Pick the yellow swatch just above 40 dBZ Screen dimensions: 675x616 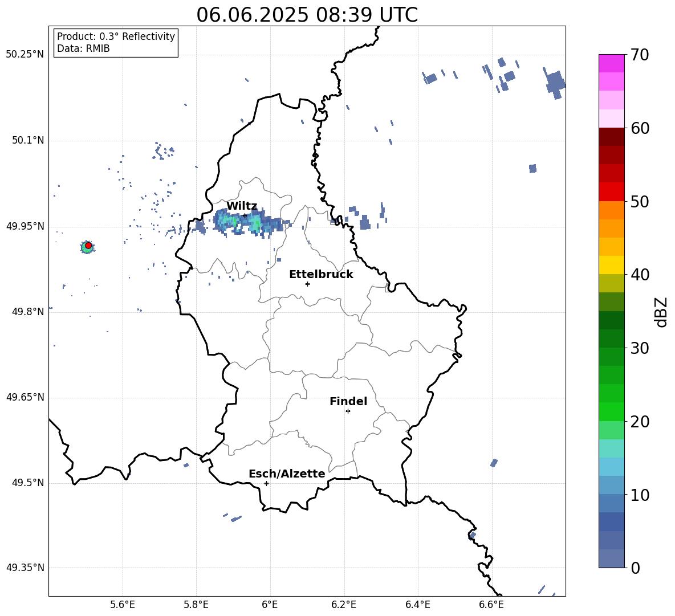tap(611, 265)
